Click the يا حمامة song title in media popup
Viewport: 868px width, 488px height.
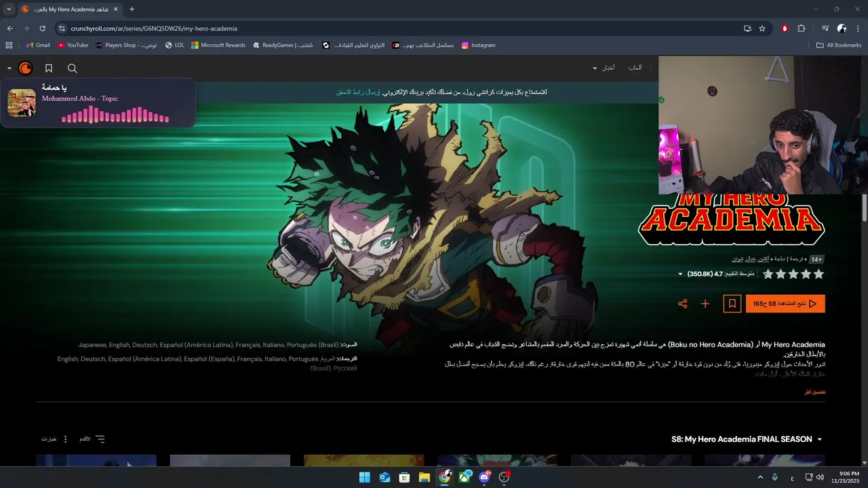click(x=54, y=88)
